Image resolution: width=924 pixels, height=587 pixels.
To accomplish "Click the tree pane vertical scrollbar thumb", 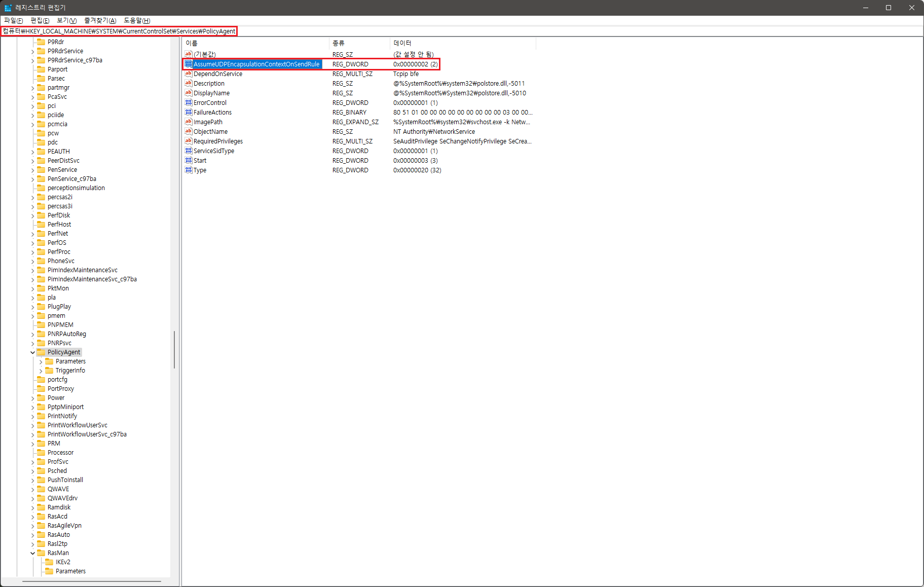I will tap(174, 350).
